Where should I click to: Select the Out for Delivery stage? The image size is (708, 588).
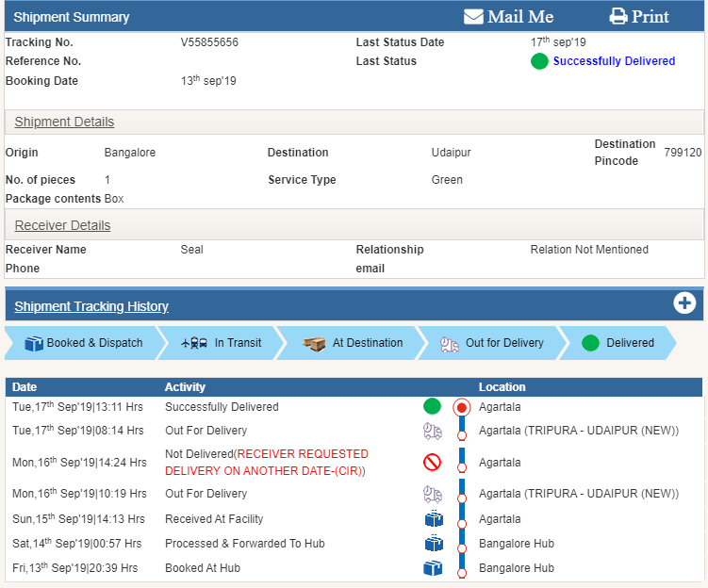pyautogui.click(x=491, y=343)
